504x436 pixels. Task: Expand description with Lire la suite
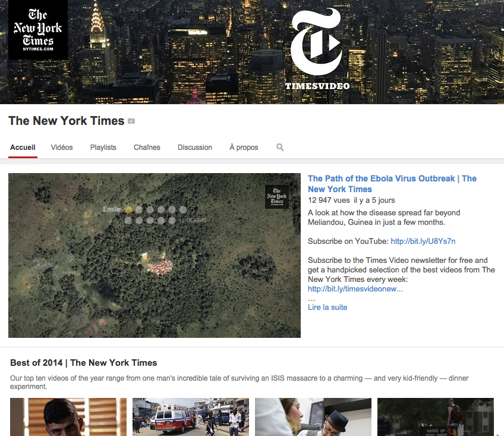coord(327,308)
